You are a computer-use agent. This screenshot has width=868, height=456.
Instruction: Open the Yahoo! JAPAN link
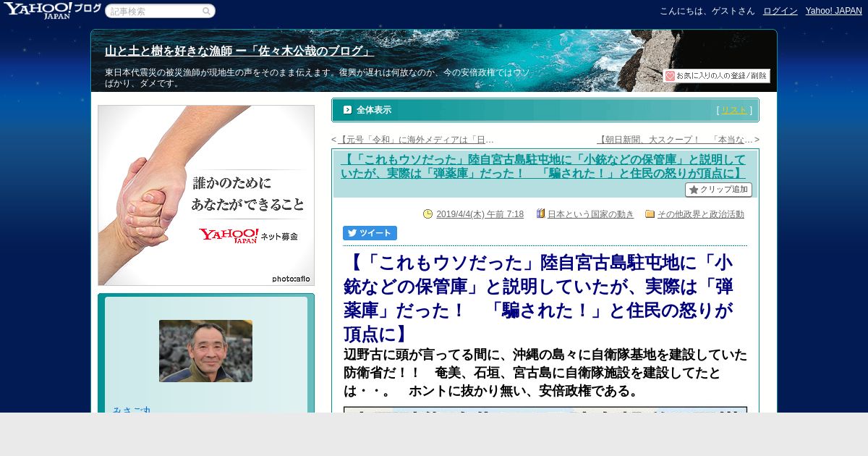click(834, 11)
